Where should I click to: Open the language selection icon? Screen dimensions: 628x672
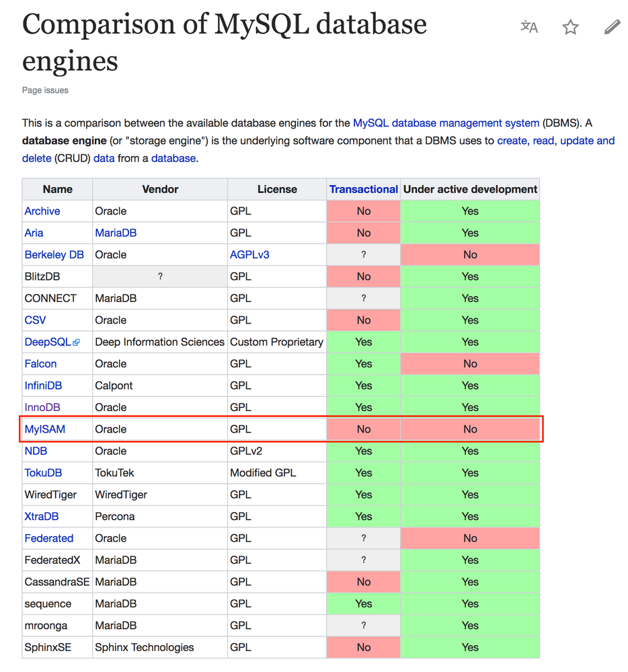point(529,27)
